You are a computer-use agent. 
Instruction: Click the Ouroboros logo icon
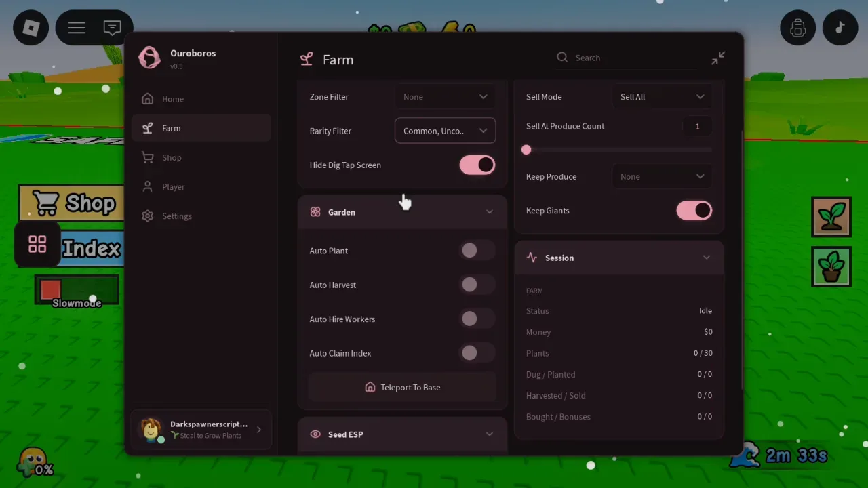(x=149, y=58)
